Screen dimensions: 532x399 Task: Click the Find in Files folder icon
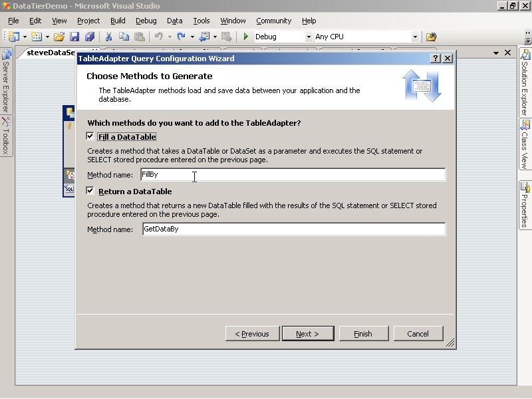(431, 37)
